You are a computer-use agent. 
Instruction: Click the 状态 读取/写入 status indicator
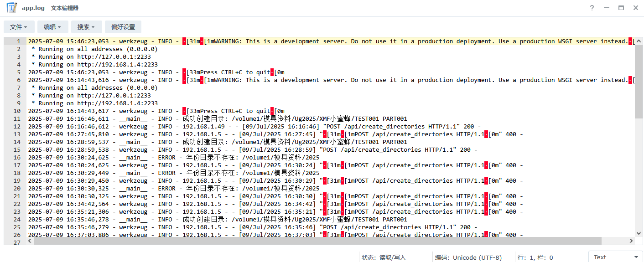click(x=384, y=257)
